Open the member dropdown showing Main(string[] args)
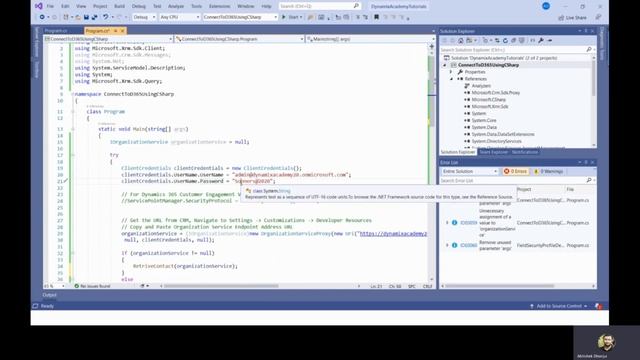640x360 pixels. pyautogui.click(x=371, y=39)
